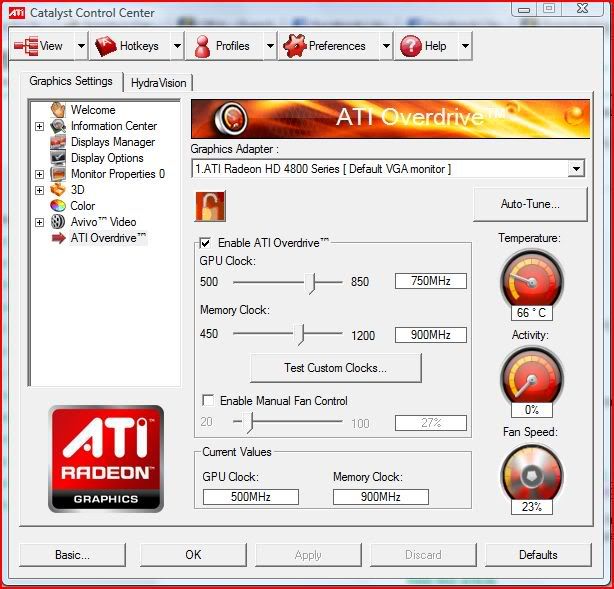Click the Apply button
The width and height of the screenshot is (614, 589).
308,555
